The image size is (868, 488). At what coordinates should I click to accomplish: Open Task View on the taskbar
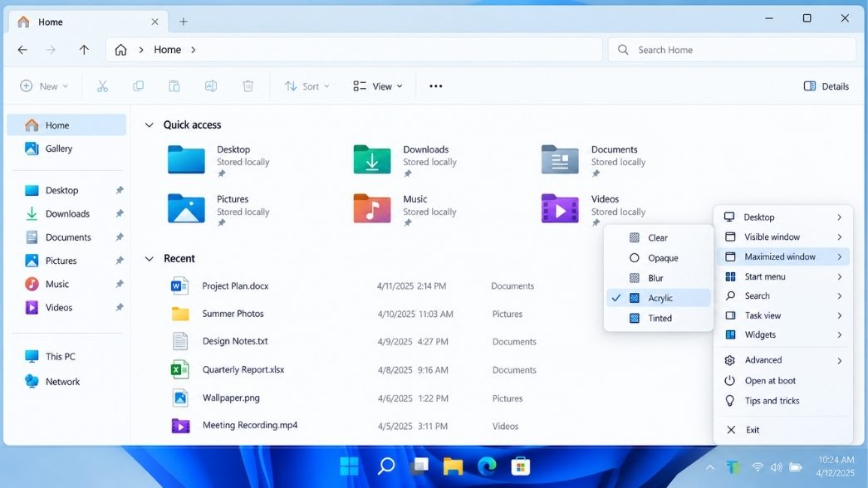(x=419, y=466)
